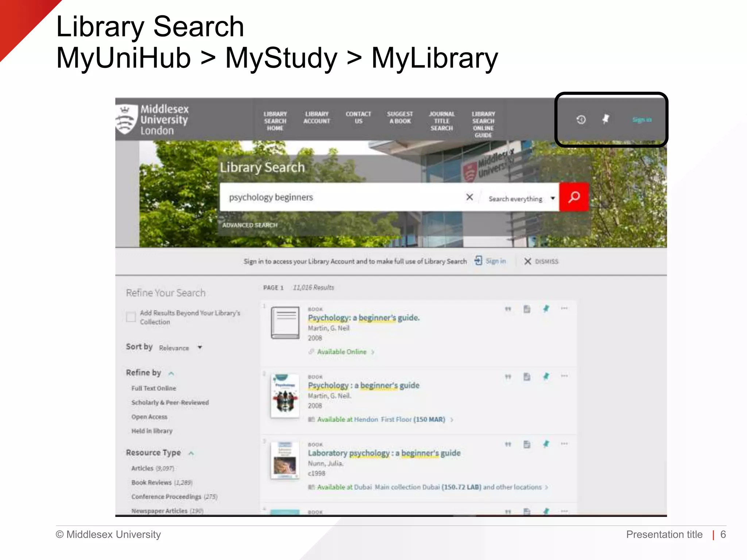Expand Available at Dubai Main collection details
This screenshot has width=747, height=560.
coord(546,487)
